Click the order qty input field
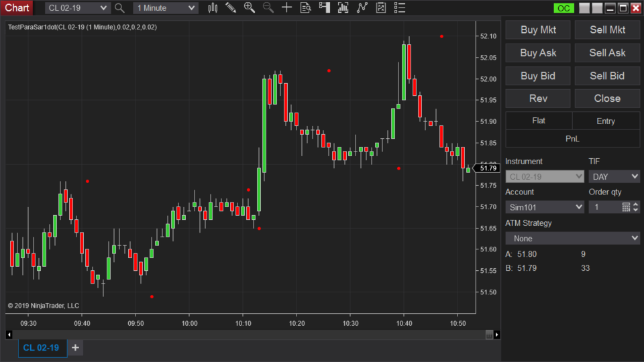 605,207
